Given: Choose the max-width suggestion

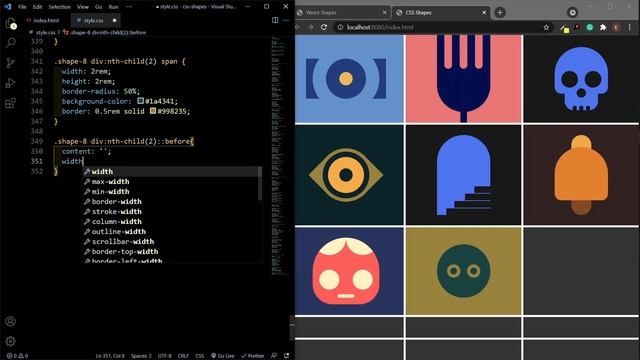Looking at the screenshot, I should [171, 182].
